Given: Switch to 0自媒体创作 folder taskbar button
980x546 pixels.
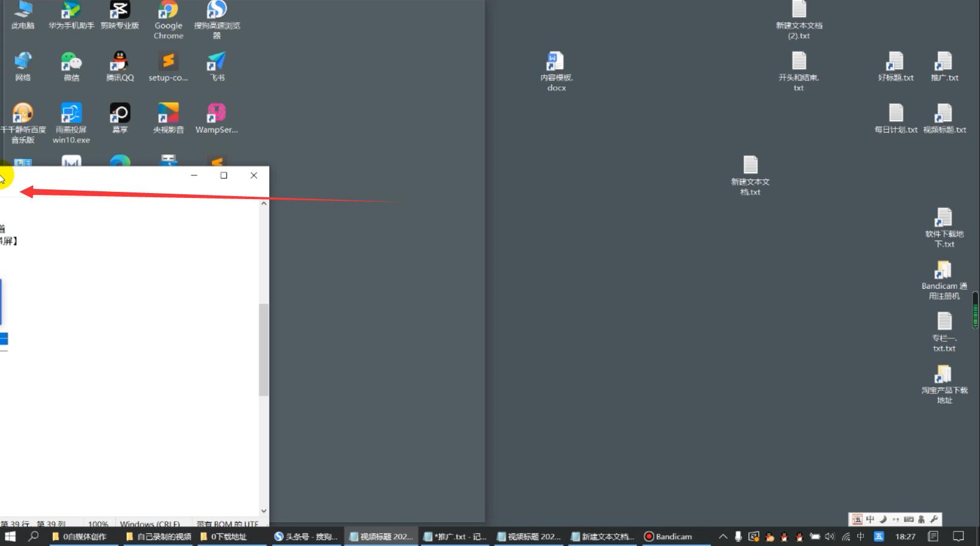Looking at the screenshot, I should pos(84,536).
